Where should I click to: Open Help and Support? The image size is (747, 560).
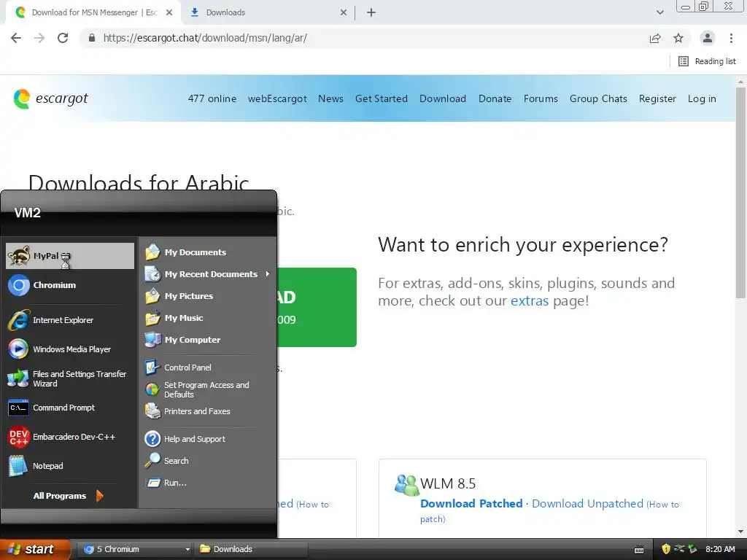[207, 438]
